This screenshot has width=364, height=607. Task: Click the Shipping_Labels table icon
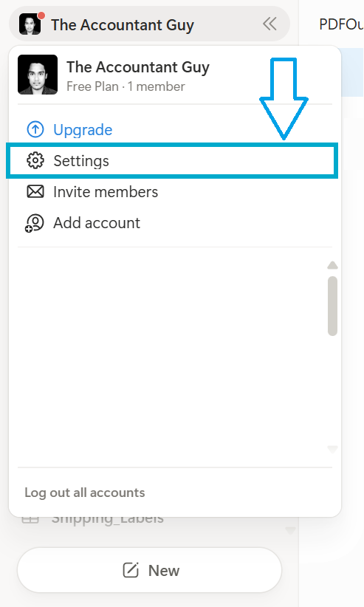coord(30,520)
